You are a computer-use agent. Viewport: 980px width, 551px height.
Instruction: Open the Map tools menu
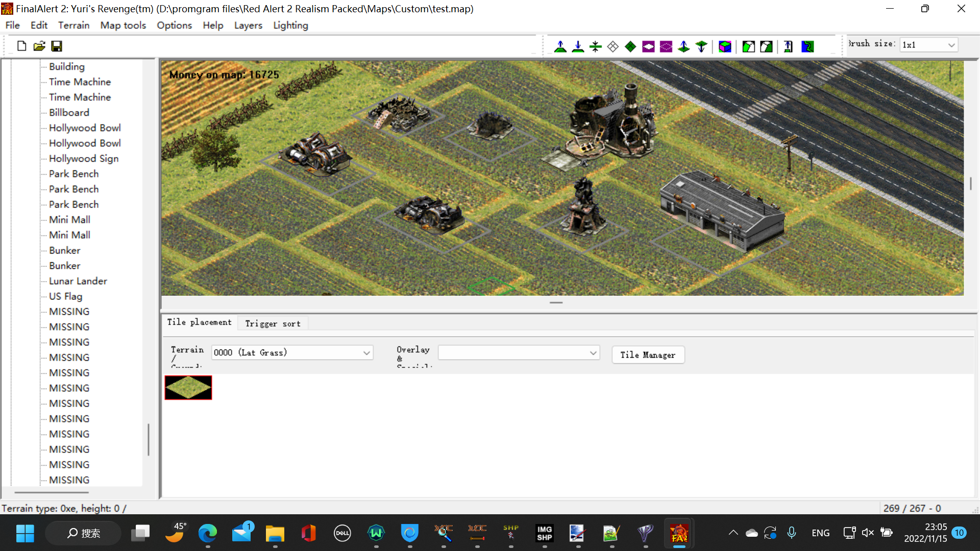point(122,25)
